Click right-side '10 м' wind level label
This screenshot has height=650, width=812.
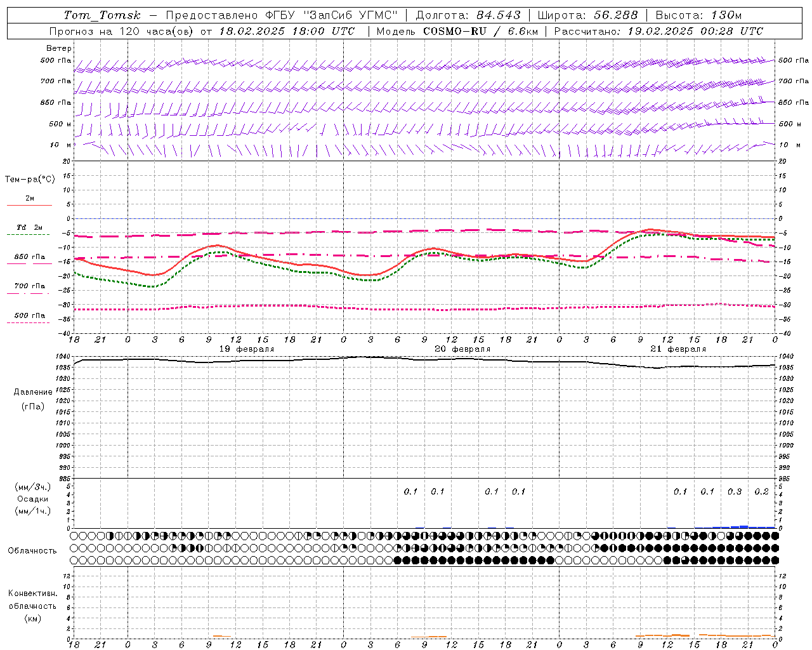[790, 145]
